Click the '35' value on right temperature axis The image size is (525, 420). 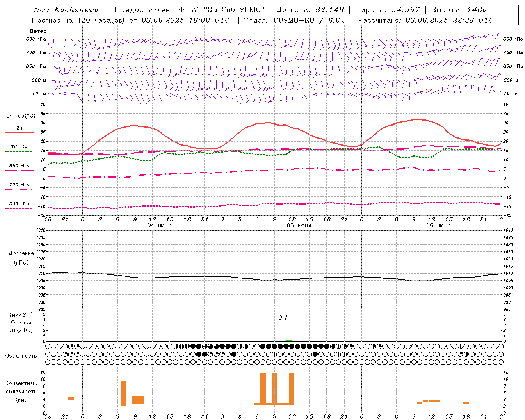coord(506,114)
